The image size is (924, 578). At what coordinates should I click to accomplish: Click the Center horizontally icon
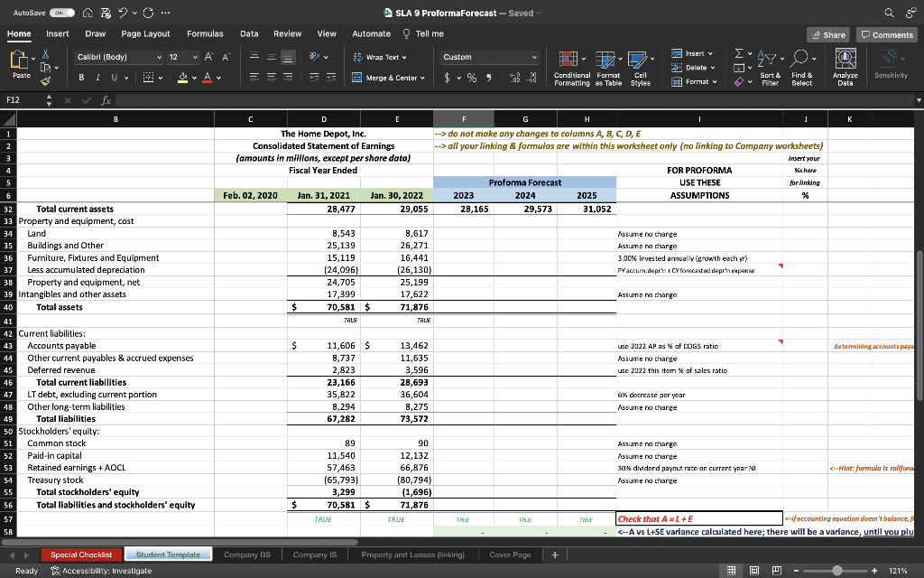tap(271, 78)
